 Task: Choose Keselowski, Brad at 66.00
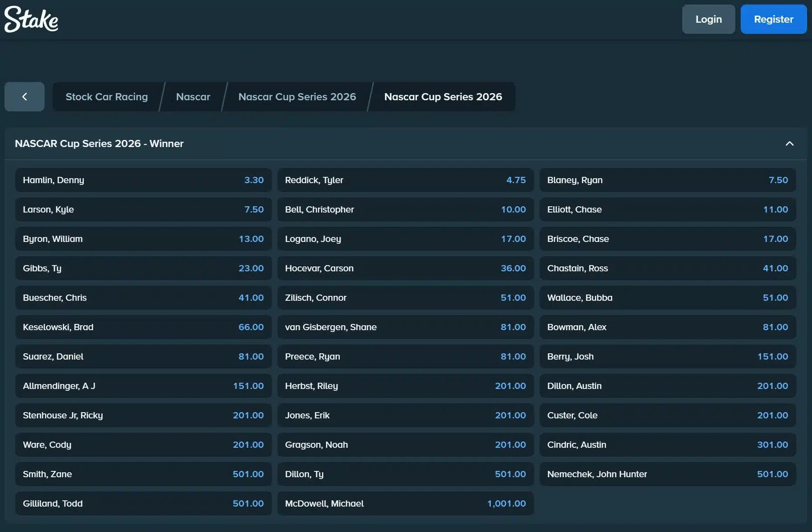pos(143,327)
